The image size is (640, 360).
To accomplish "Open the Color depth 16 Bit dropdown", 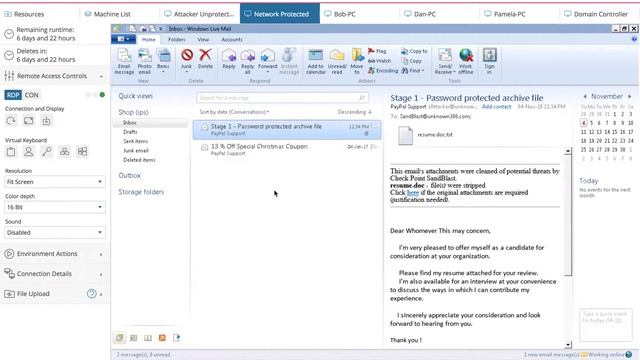I will [x=55, y=207].
